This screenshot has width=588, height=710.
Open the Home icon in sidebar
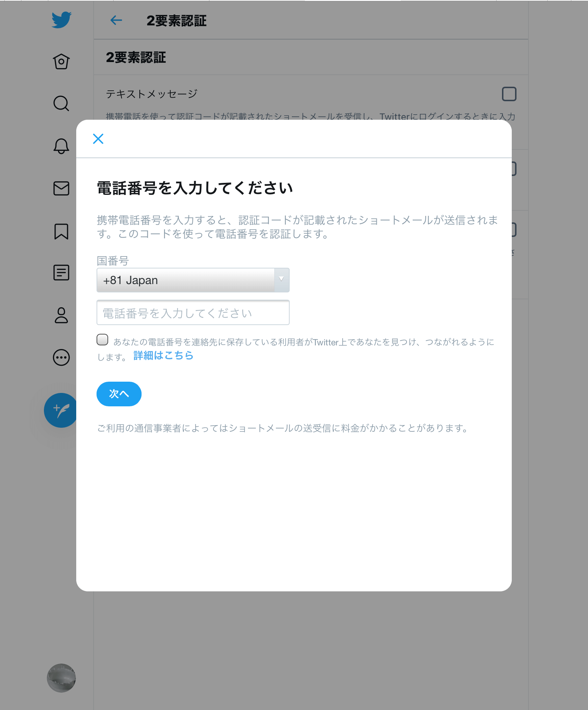61,61
